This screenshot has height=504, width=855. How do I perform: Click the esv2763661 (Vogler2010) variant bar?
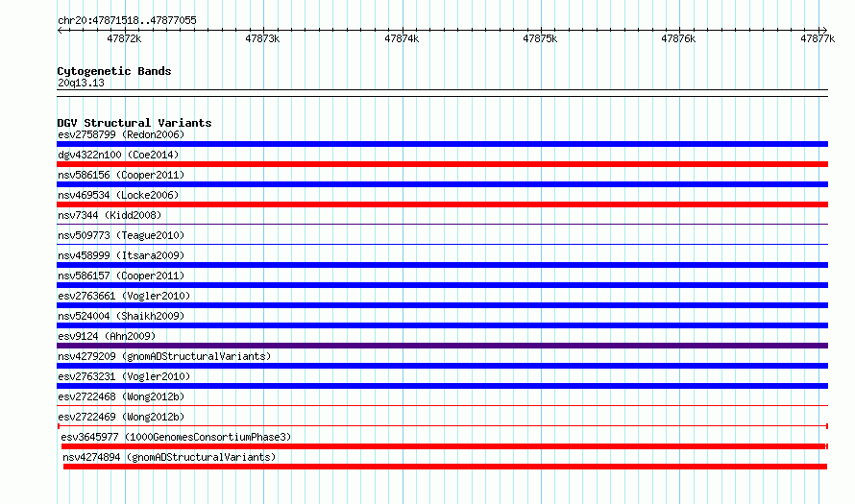(442, 305)
